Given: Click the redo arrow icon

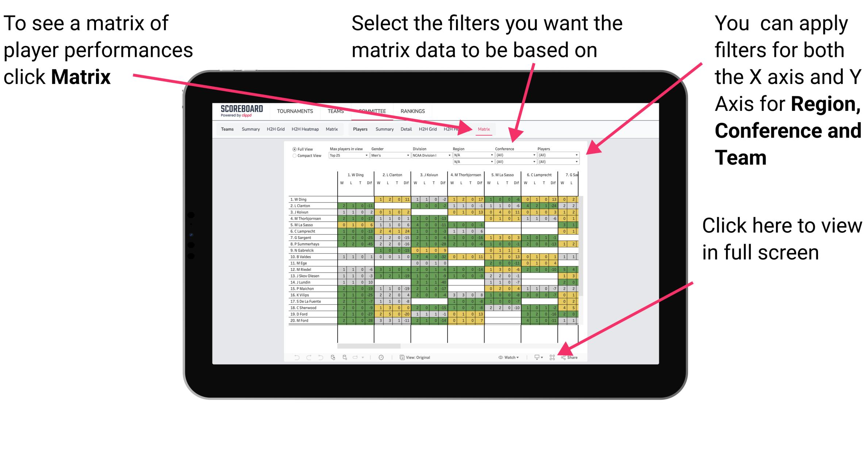Looking at the screenshot, I should (x=304, y=356).
